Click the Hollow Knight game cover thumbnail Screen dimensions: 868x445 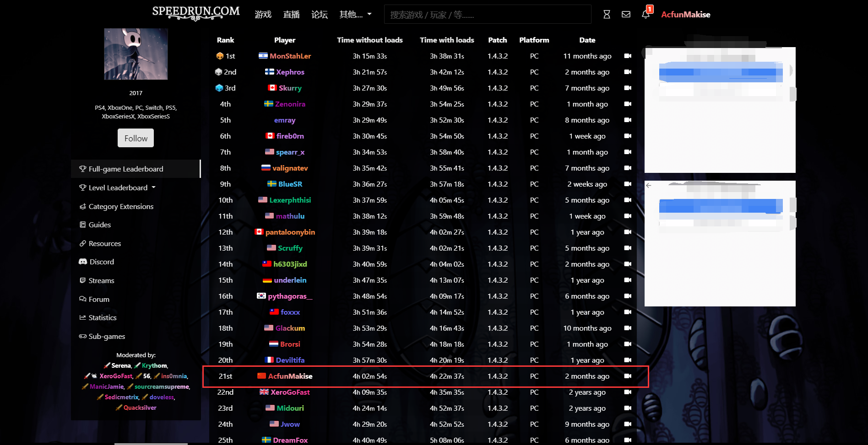click(x=136, y=54)
